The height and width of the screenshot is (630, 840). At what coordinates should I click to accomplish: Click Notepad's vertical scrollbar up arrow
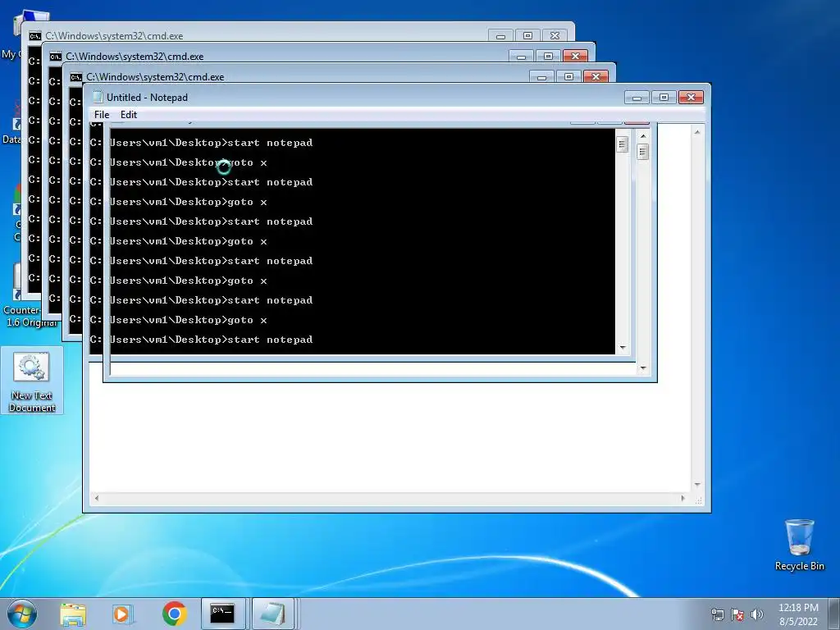coord(697,132)
